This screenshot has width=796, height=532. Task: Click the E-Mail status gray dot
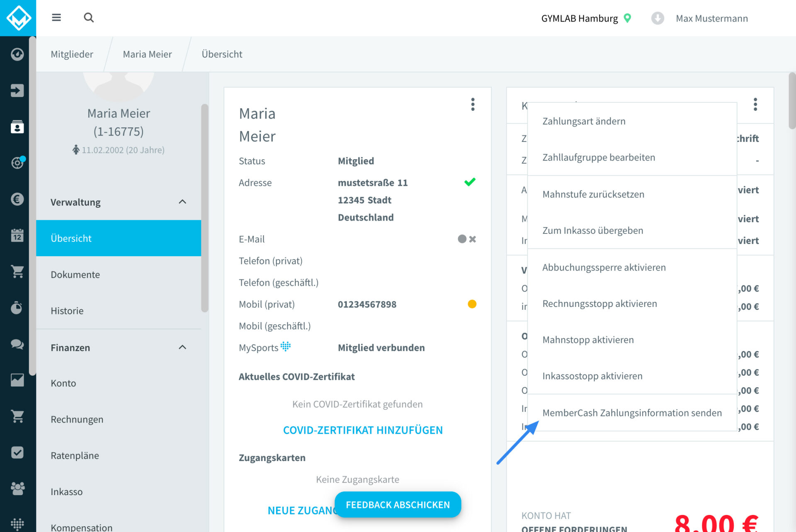[x=462, y=239]
